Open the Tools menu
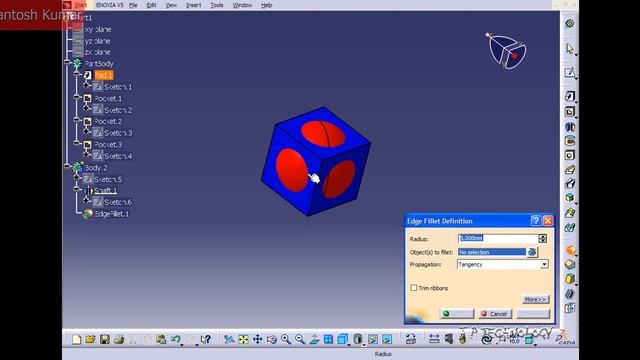 217,5
